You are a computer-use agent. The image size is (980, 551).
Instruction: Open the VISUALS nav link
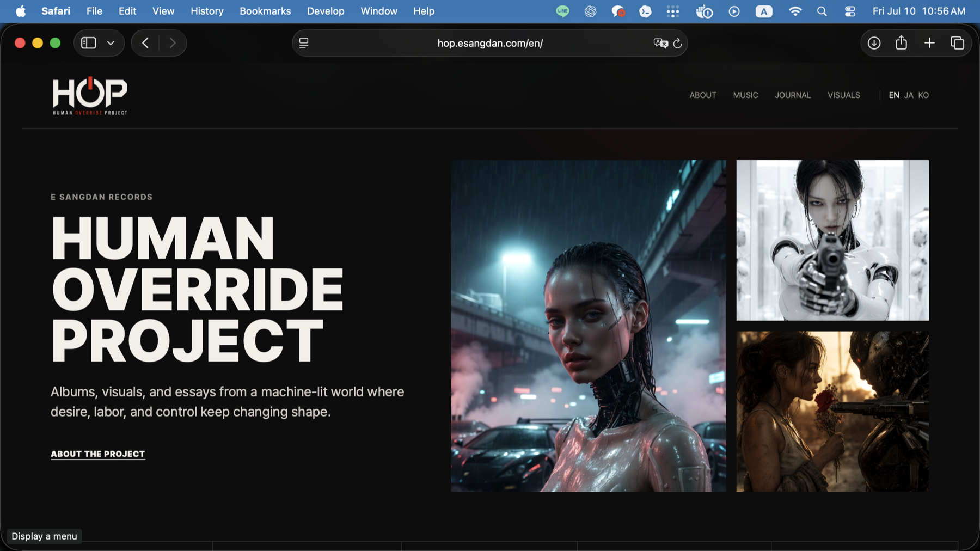pyautogui.click(x=843, y=95)
